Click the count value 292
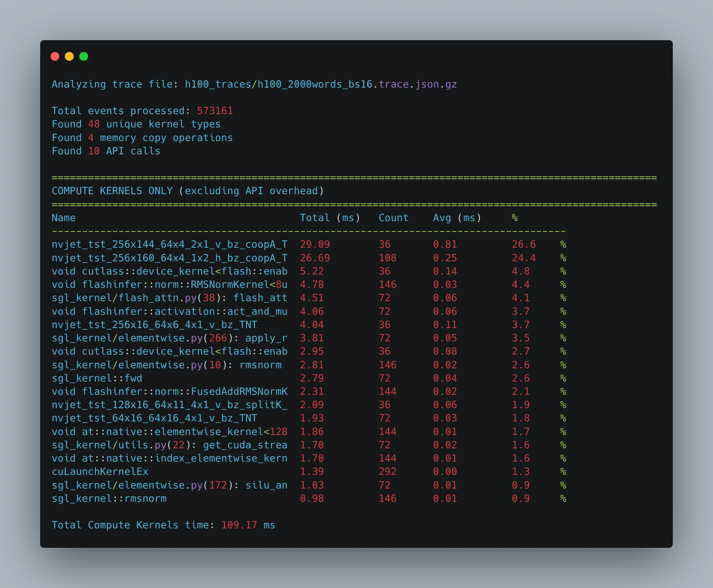Screen dimensions: 713x588 [x=387, y=472]
